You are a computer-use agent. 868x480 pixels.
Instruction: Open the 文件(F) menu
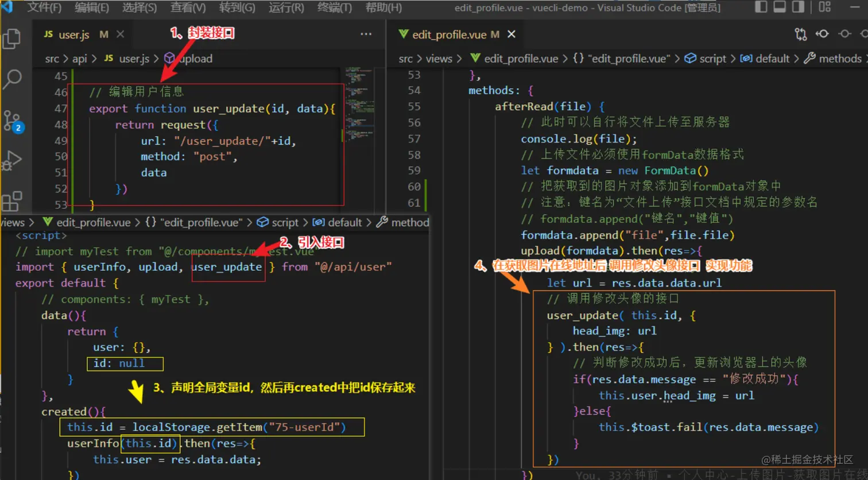click(44, 7)
